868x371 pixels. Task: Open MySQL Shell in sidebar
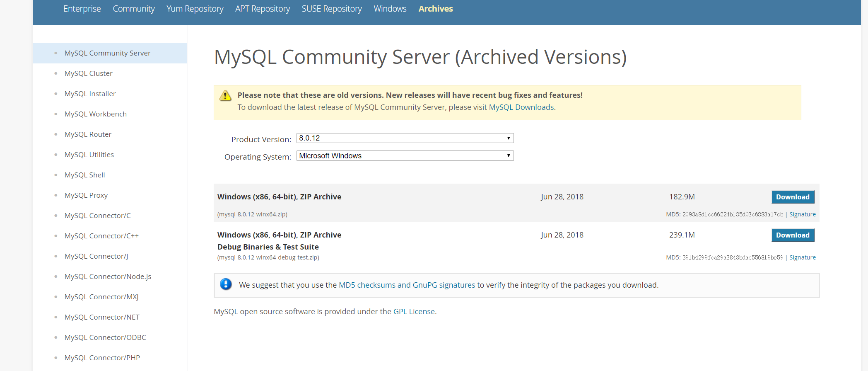pyautogui.click(x=84, y=175)
